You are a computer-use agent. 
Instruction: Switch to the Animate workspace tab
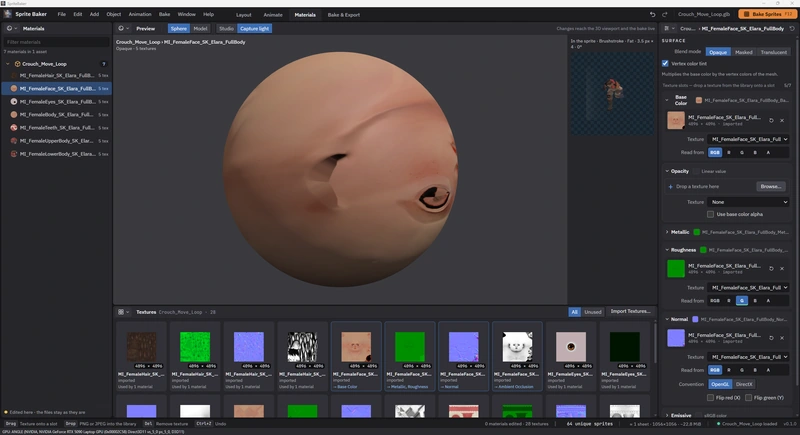point(273,15)
